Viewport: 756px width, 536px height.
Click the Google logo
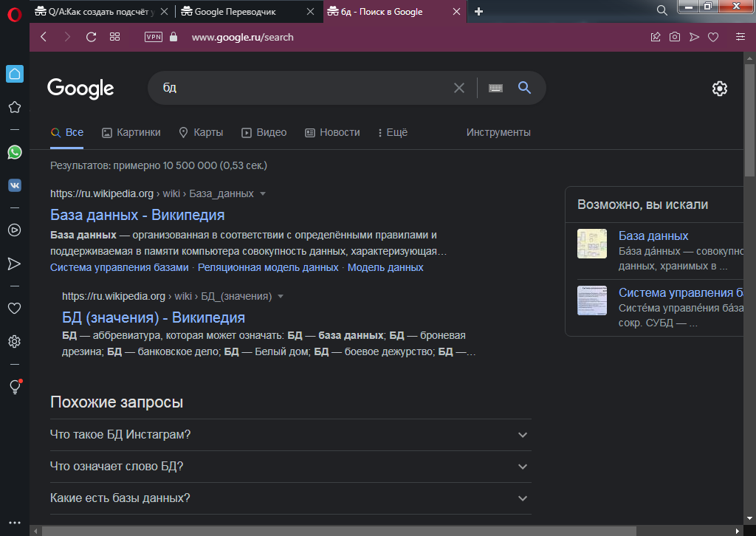pos(80,88)
